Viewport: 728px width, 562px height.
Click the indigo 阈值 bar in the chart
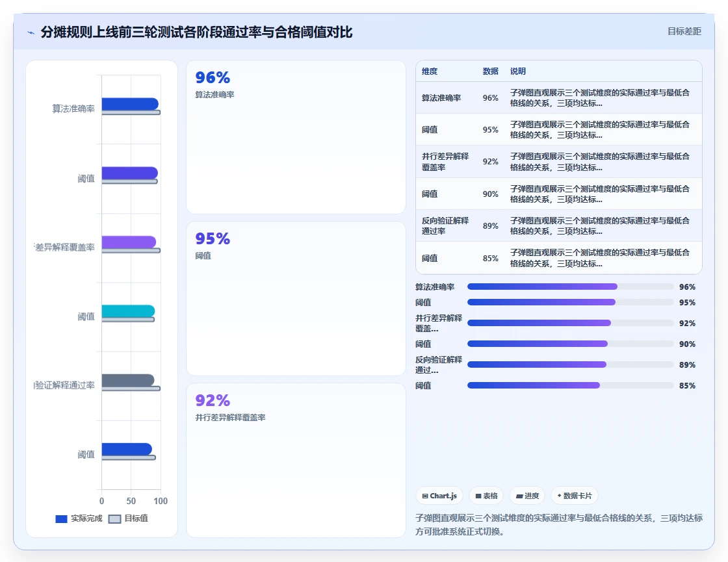click(129, 173)
